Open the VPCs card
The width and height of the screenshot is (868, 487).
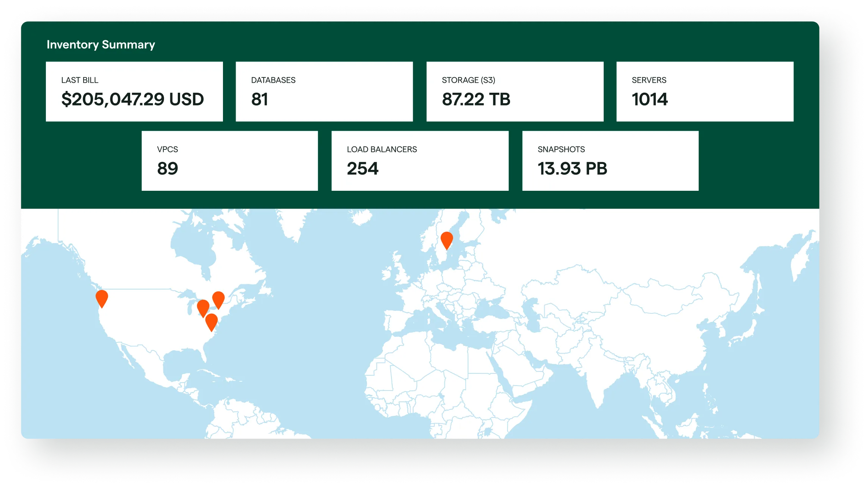coord(230,161)
